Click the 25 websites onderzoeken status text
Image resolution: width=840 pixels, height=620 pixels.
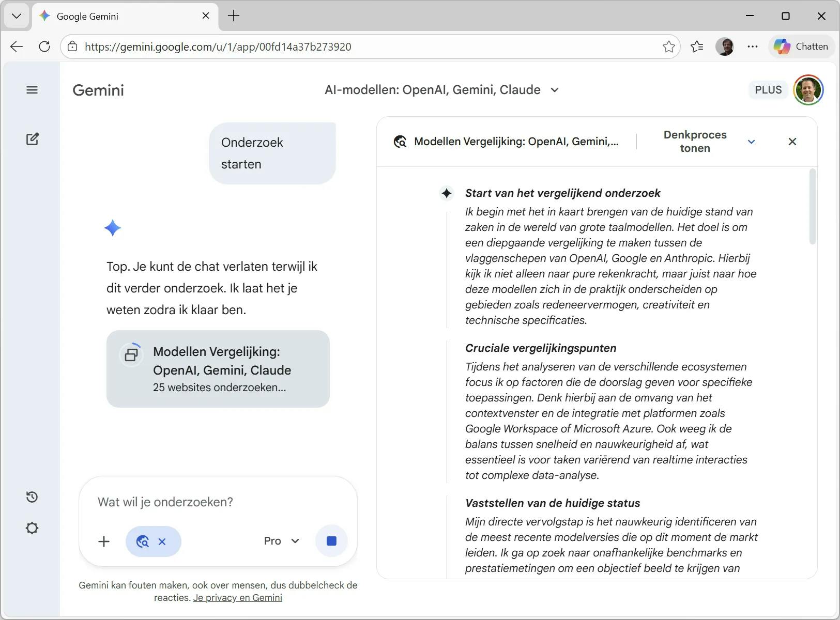[x=219, y=388]
